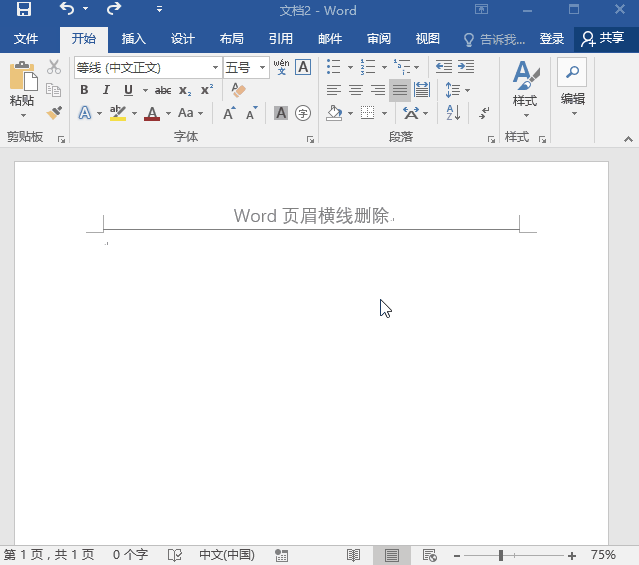The height and width of the screenshot is (565, 639).
Task: Toggle Superscript formatting
Action: (x=206, y=90)
